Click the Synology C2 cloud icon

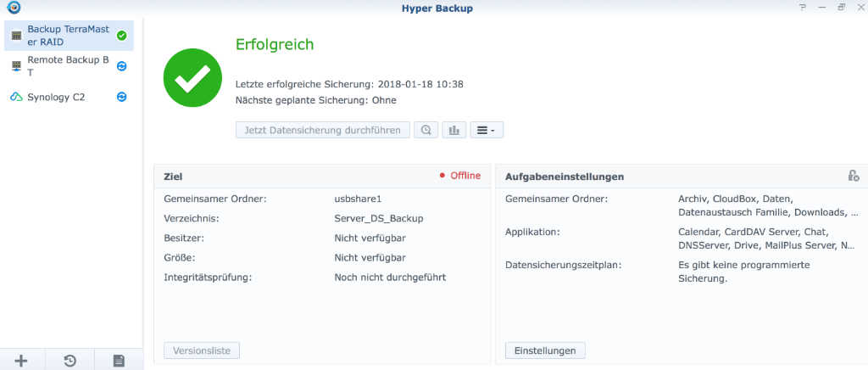pyautogui.click(x=17, y=97)
